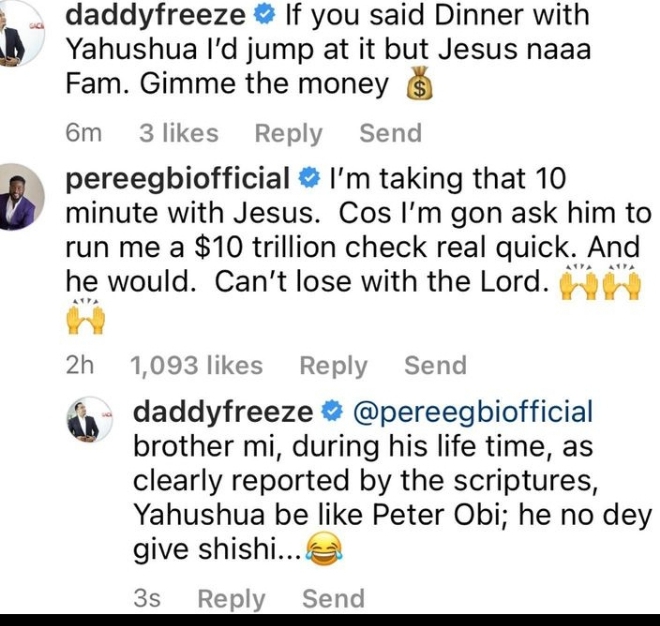The height and width of the screenshot is (626, 660).
Task: Click the @pereegbiofficial mention in the reply
Action: tap(473, 411)
